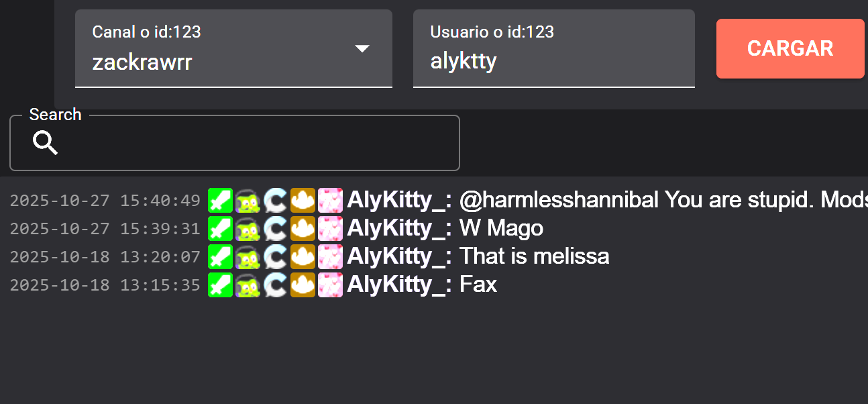Load logs with the CARGAR button
Screen dimensions: 868x404
(x=790, y=48)
